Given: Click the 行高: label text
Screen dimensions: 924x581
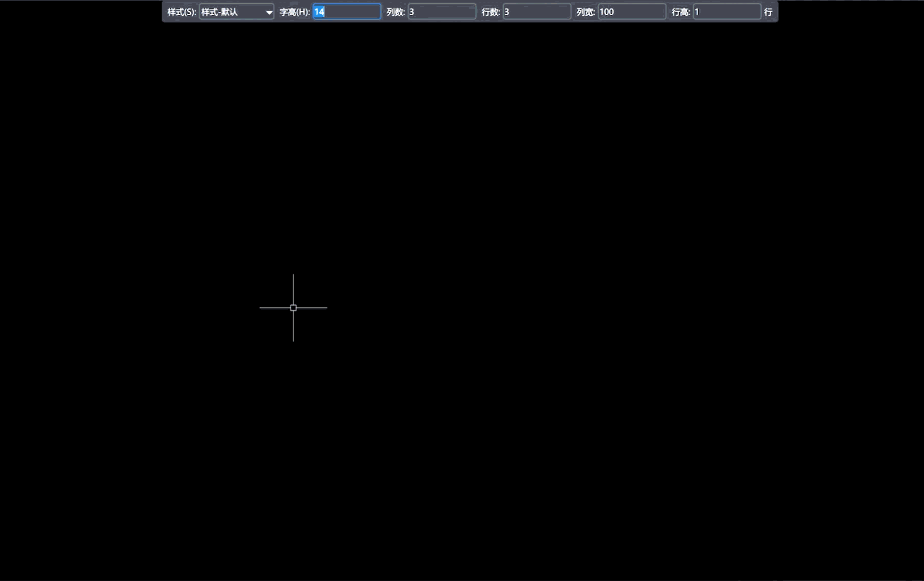Looking at the screenshot, I should (x=681, y=12).
